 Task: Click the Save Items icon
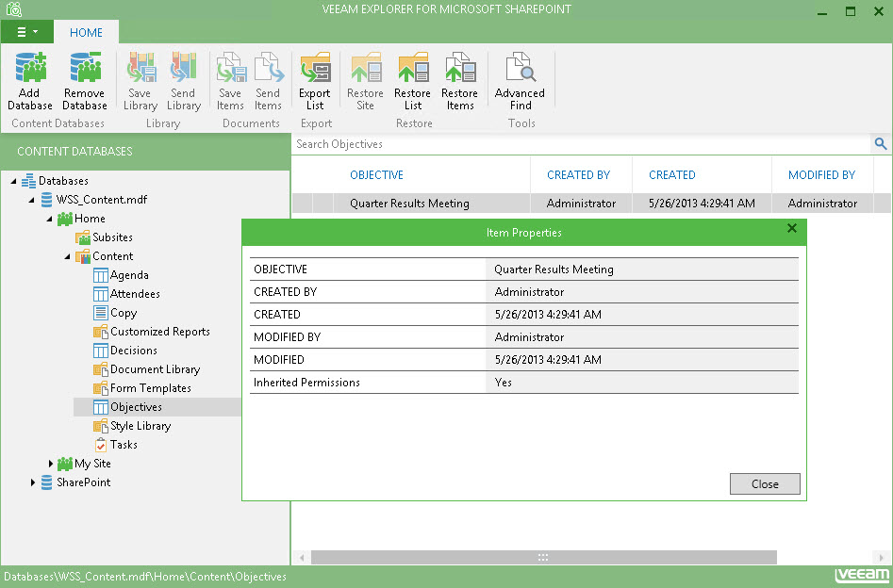231,67
